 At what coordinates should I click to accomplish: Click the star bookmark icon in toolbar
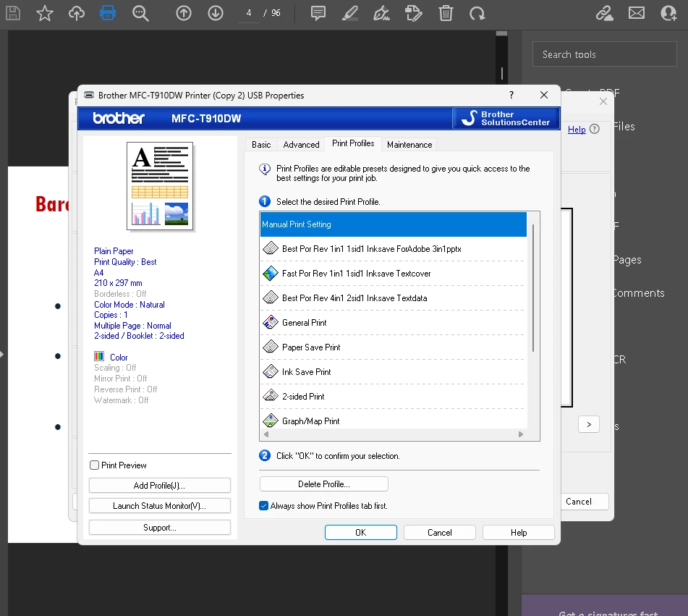pyautogui.click(x=45, y=13)
